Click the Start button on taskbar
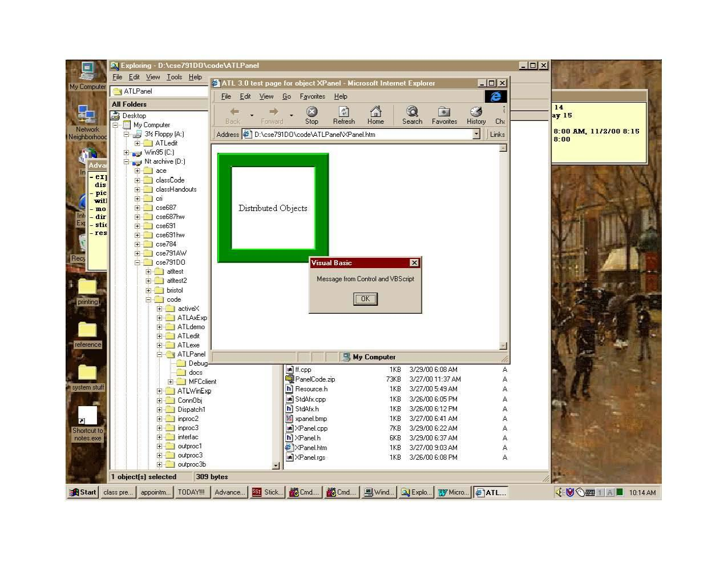The width and height of the screenshot is (728, 563). click(x=83, y=492)
